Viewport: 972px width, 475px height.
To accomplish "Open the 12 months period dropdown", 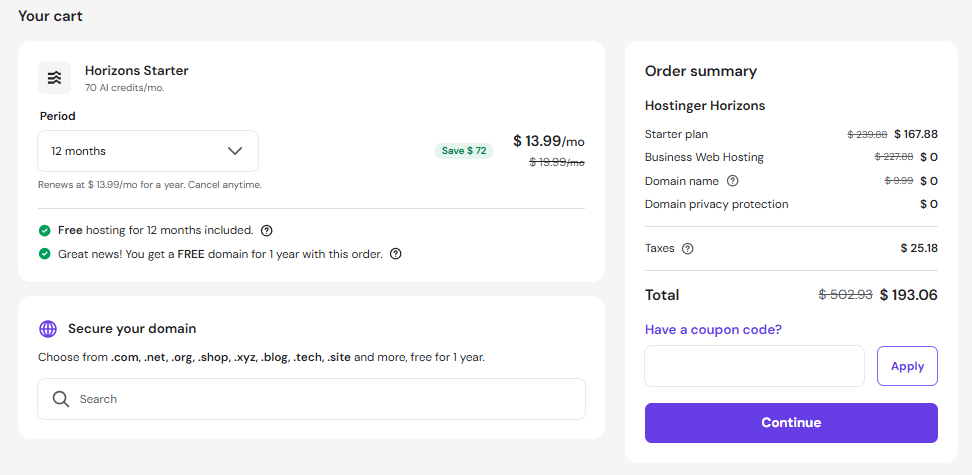I will tap(148, 151).
